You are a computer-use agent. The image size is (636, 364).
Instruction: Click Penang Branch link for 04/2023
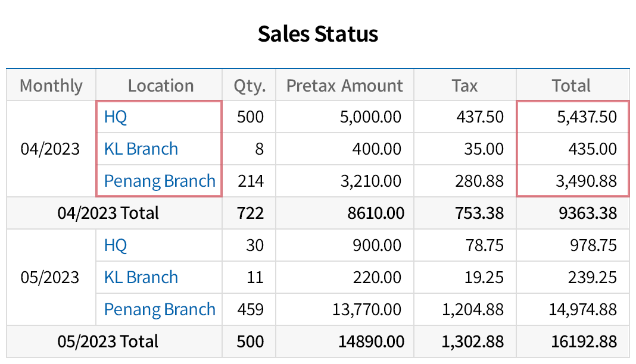[x=160, y=181]
